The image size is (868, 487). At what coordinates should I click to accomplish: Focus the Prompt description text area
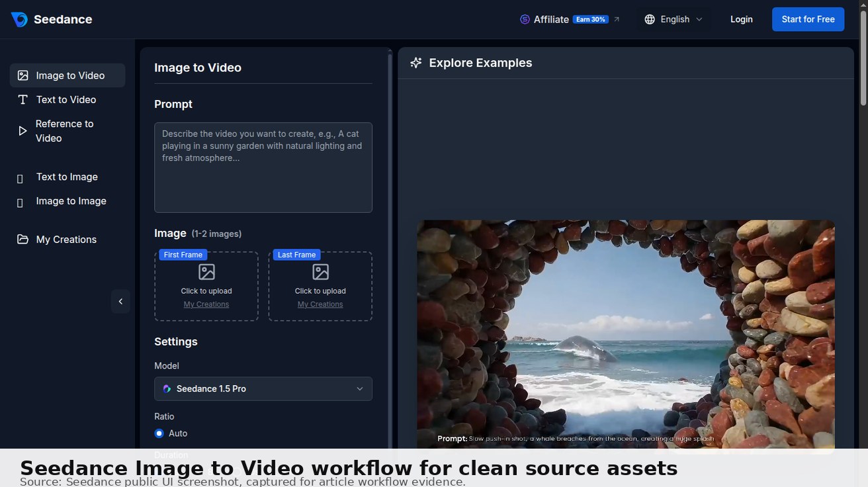tap(263, 167)
